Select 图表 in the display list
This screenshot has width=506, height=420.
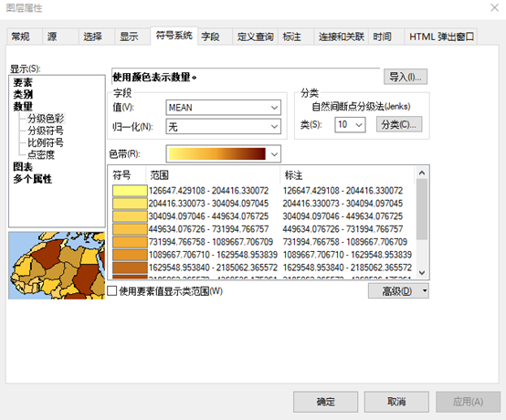click(x=23, y=167)
